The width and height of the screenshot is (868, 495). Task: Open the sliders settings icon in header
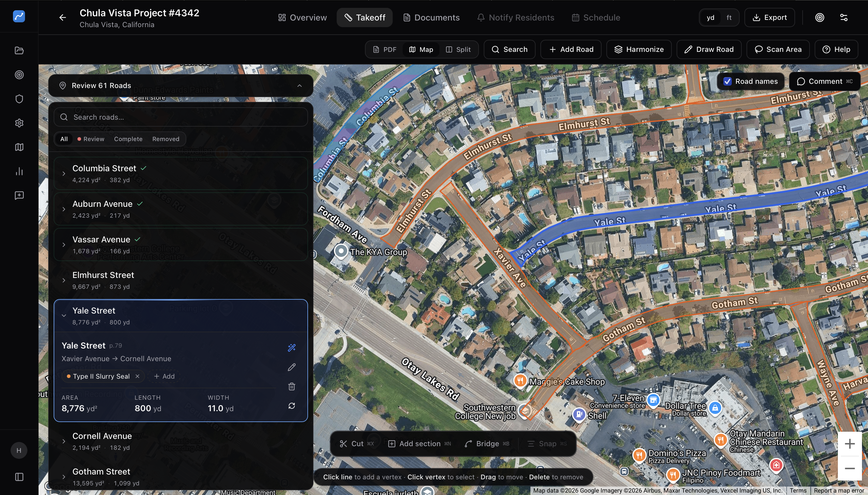[844, 17]
